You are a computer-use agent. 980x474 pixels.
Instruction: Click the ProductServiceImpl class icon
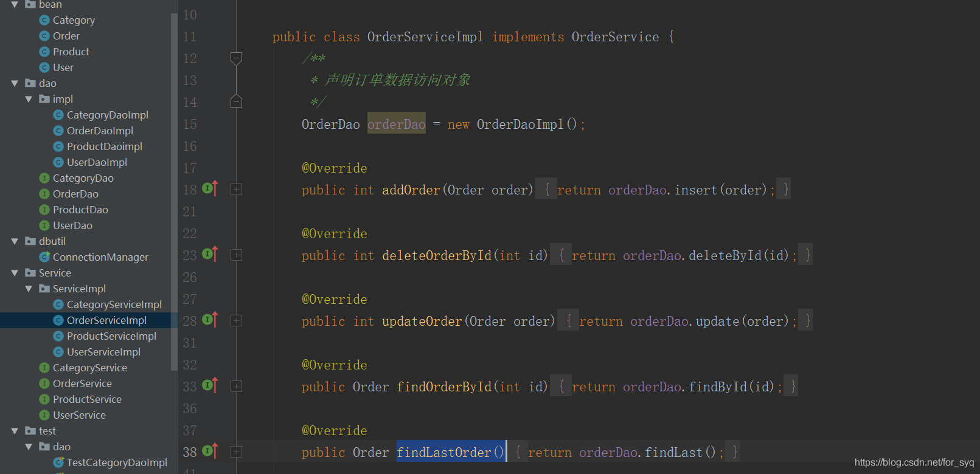click(58, 336)
